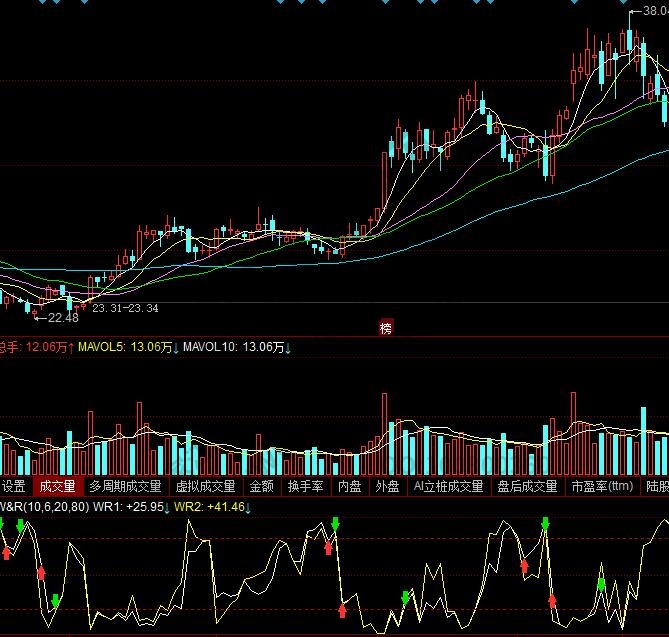Viewport: 669px width, 637px height.
Task: Switch to 换手率 turnover tab
Action: (x=305, y=487)
